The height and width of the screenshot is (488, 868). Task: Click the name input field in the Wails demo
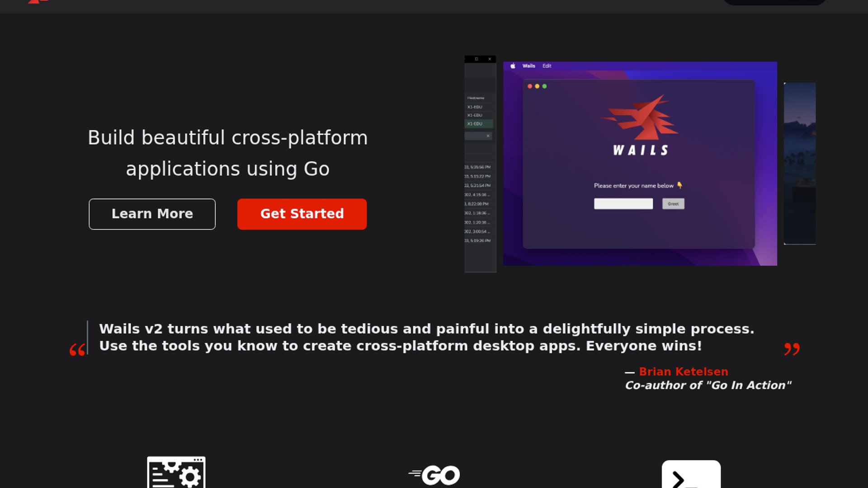click(623, 204)
